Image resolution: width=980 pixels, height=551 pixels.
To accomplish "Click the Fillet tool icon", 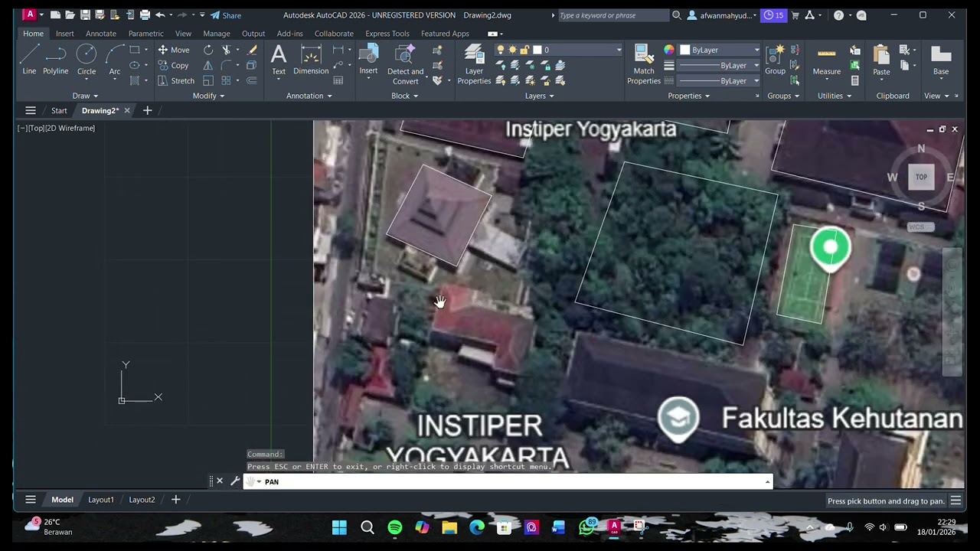I will pos(226,65).
